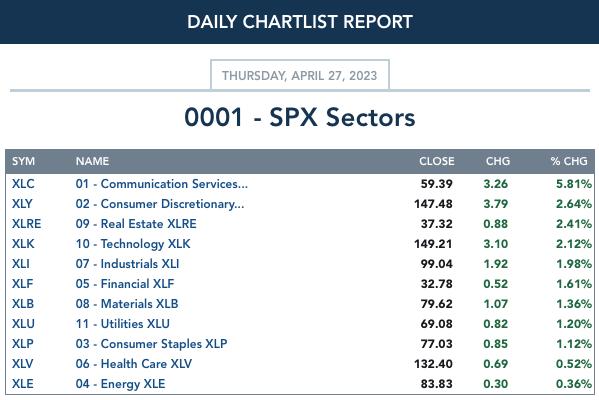Viewport: 599px width, 400px height.
Task: Open 03 - Consumer Staples XLP entry
Action: click(x=151, y=343)
